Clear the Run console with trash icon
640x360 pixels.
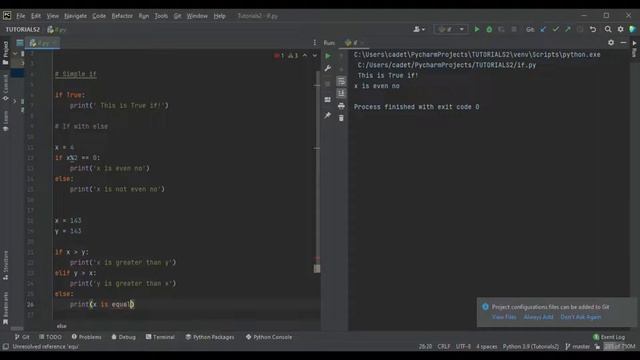[x=341, y=118]
